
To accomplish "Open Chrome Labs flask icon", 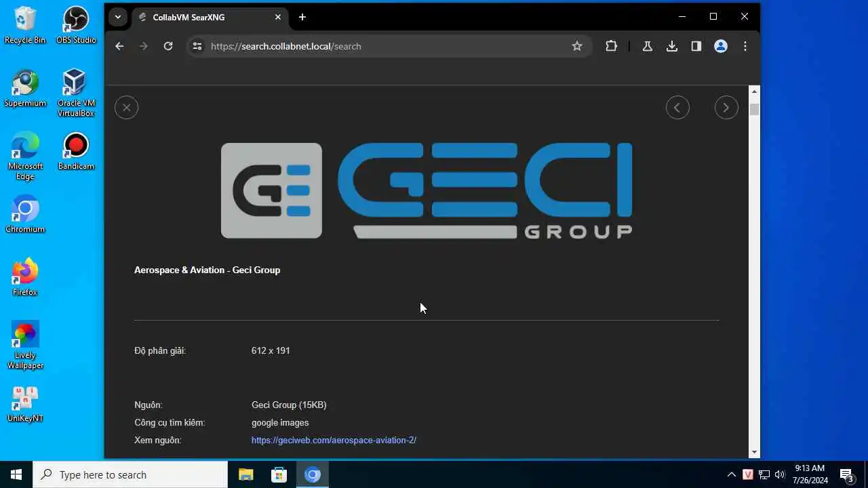I will [x=647, y=46].
